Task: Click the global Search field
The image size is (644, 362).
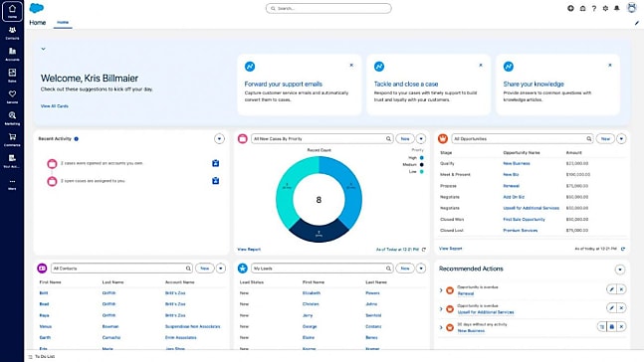Action: point(328,8)
